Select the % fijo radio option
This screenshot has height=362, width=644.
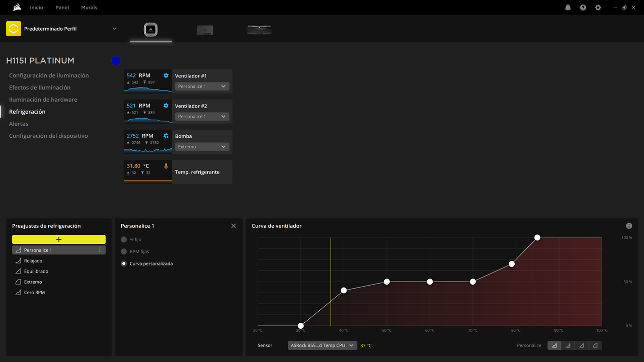pos(124,239)
